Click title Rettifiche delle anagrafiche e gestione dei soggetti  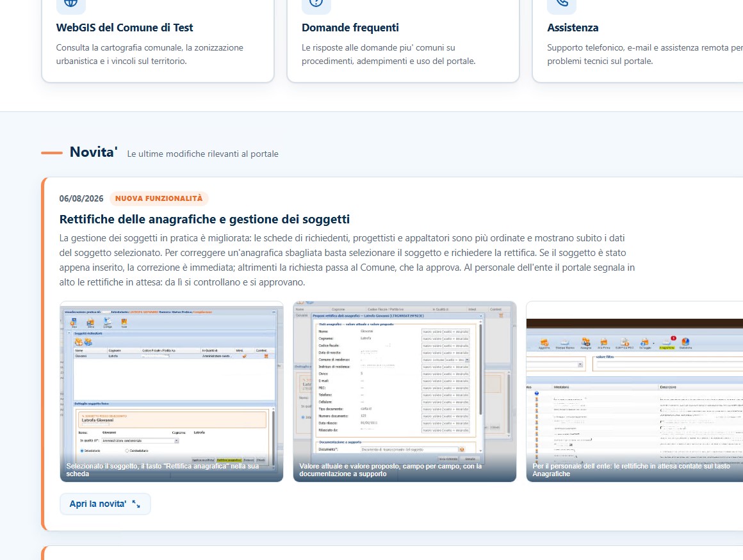pos(204,219)
